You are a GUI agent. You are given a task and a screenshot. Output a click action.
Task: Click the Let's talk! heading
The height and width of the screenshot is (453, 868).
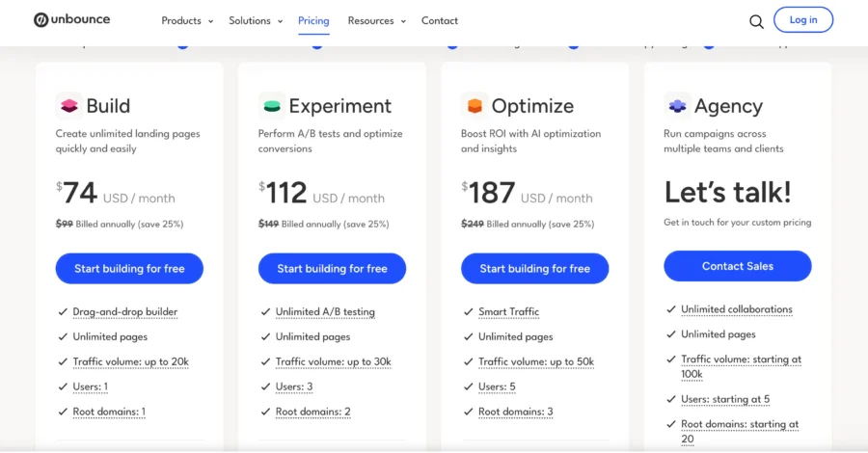pyautogui.click(x=727, y=192)
